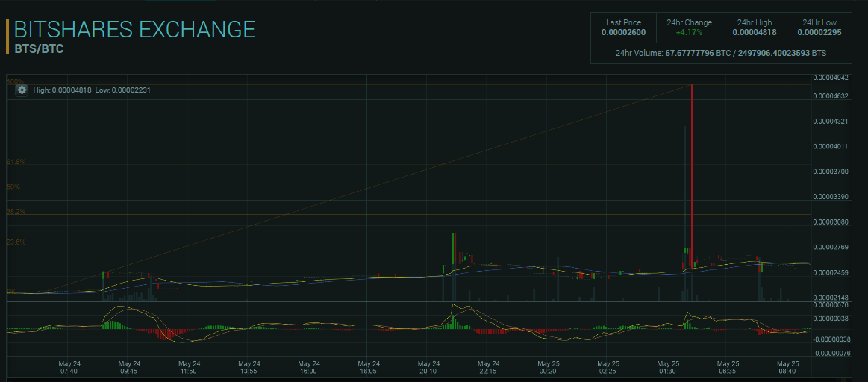This screenshot has width=868, height=382.
Task: Click price axis label 0.00003080
Action: pos(831,222)
